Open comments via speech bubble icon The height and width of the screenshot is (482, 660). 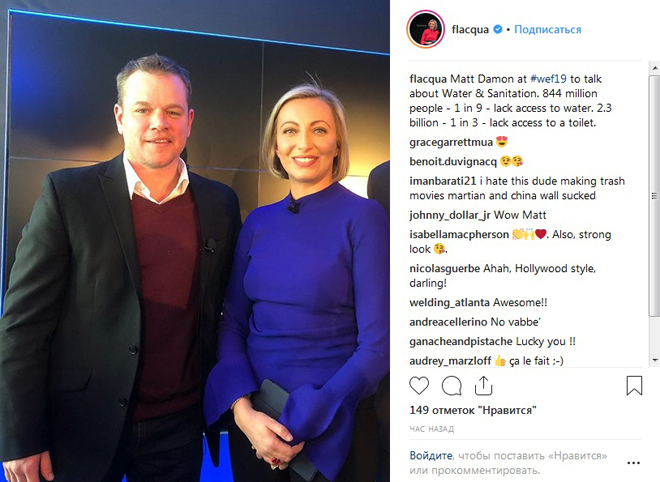[x=452, y=386]
